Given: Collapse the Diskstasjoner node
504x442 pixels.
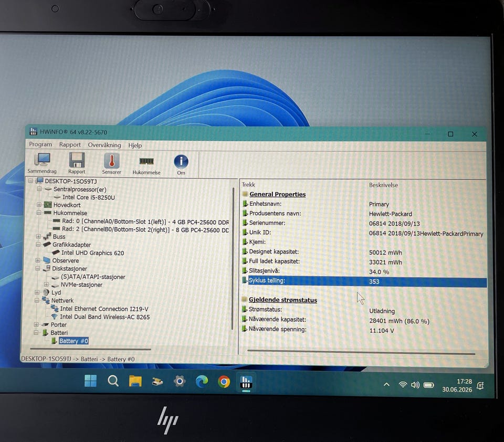Looking at the screenshot, I should click(x=38, y=268).
